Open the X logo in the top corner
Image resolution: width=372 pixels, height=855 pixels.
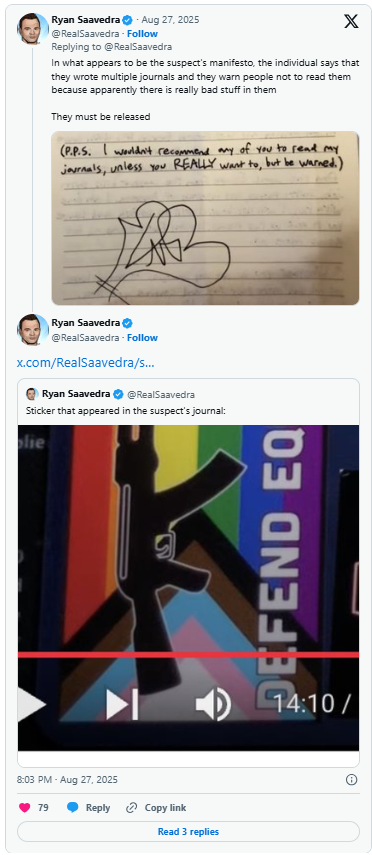tap(351, 21)
